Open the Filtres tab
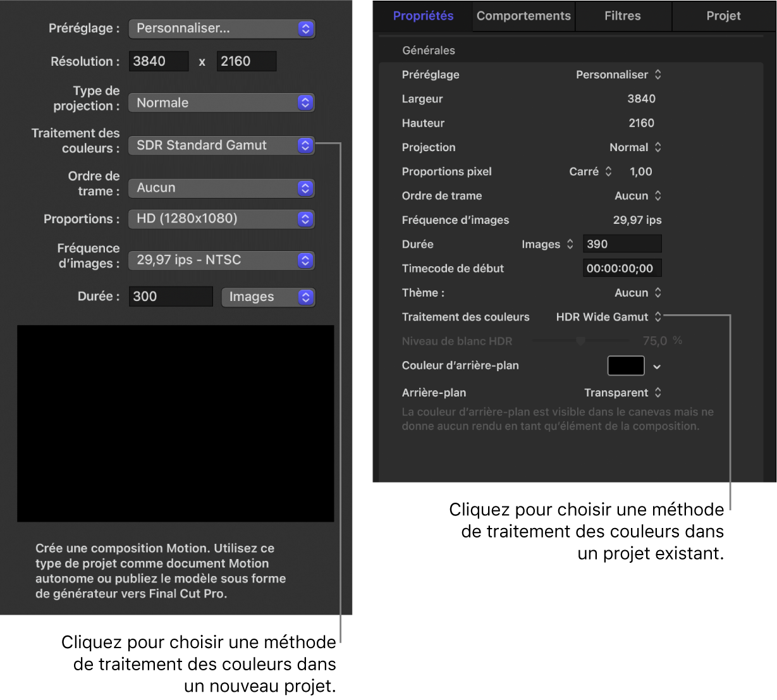 click(x=622, y=16)
